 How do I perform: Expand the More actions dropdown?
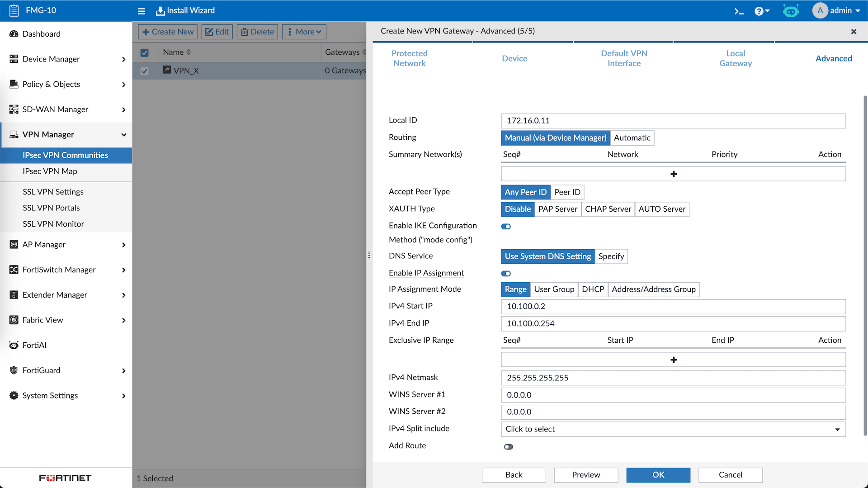[304, 32]
